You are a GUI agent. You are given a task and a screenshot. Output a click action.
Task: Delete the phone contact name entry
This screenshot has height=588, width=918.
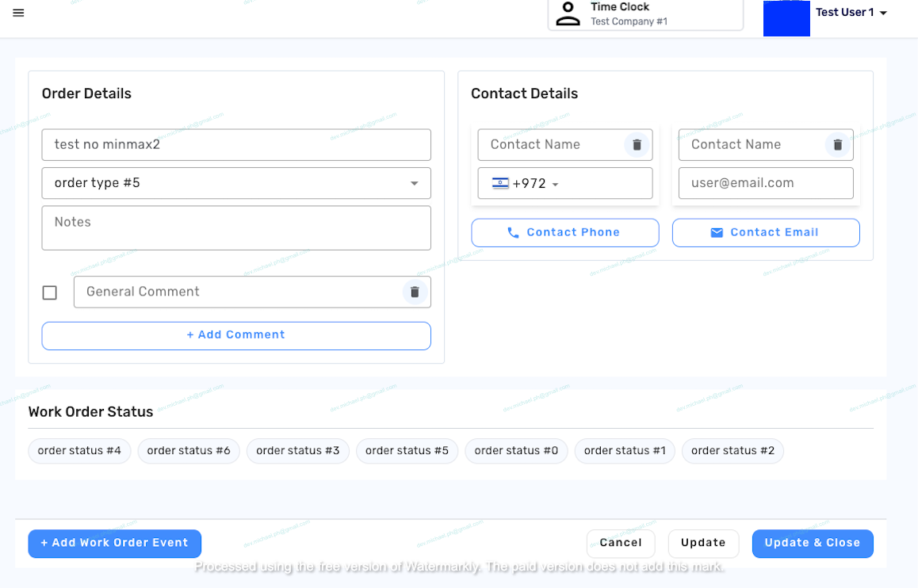tap(637, 145)
